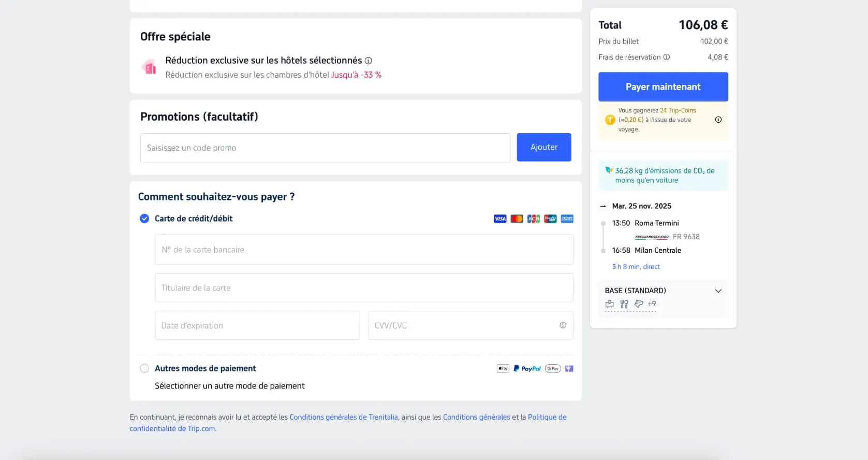This screenshot has height=460, width=868.
Task: Focus the CVV/CVC input field
Action: 470,325
